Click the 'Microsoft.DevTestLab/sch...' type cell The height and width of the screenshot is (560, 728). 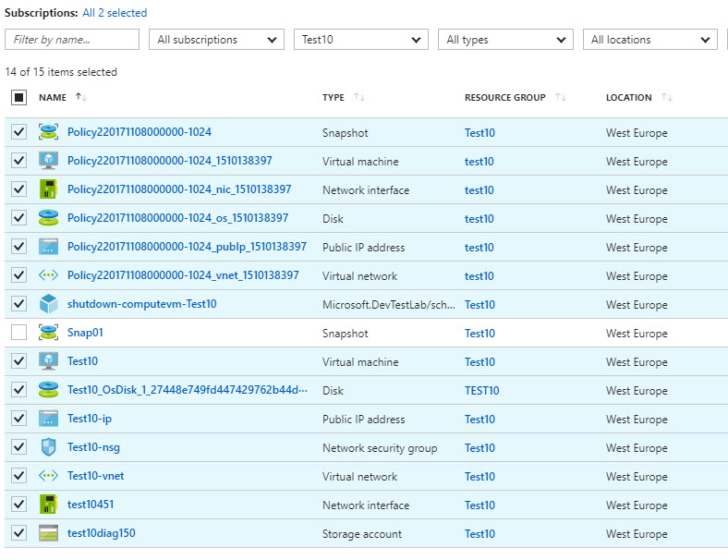coord(389,305)
